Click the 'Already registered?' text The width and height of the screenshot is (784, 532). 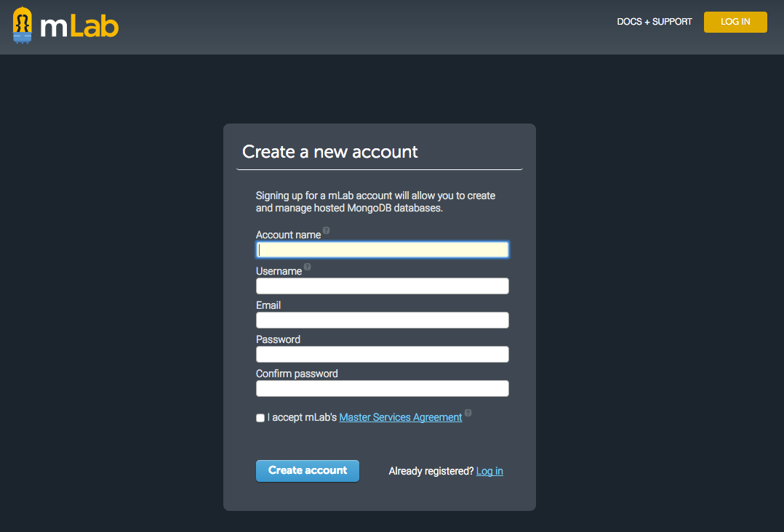pos(431,471)
